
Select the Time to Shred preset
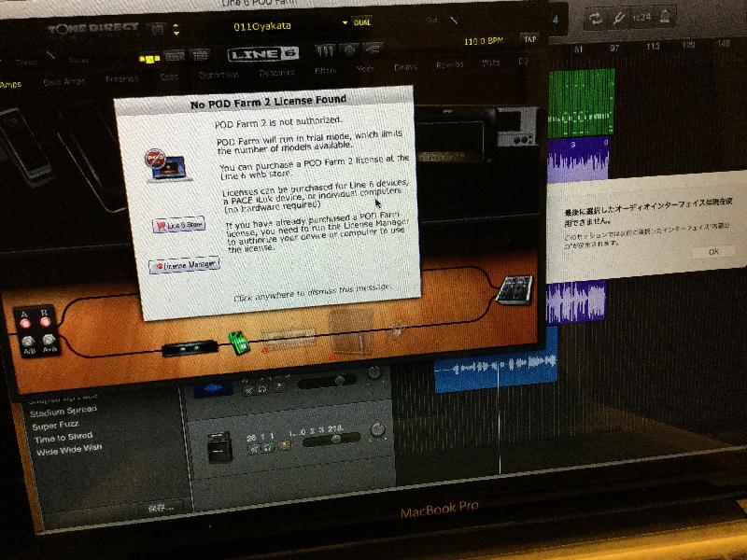(63, 437)
